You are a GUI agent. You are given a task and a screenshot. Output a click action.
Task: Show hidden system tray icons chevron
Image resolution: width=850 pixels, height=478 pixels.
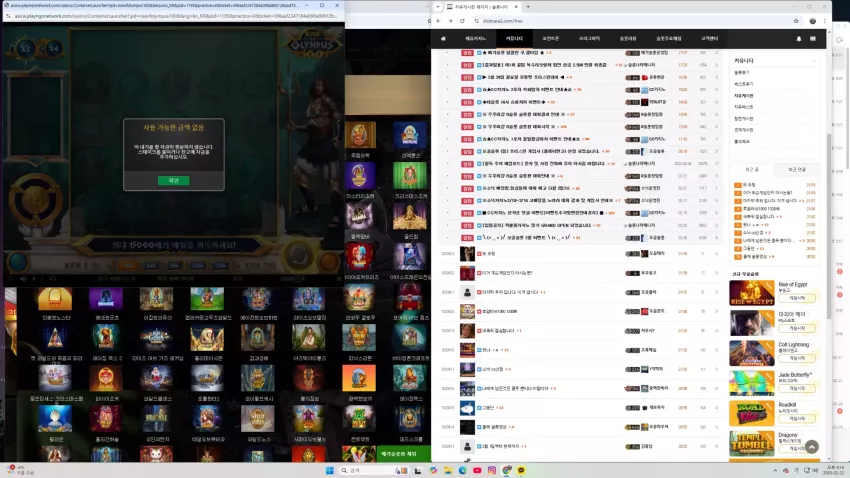[x=775, y=470]
